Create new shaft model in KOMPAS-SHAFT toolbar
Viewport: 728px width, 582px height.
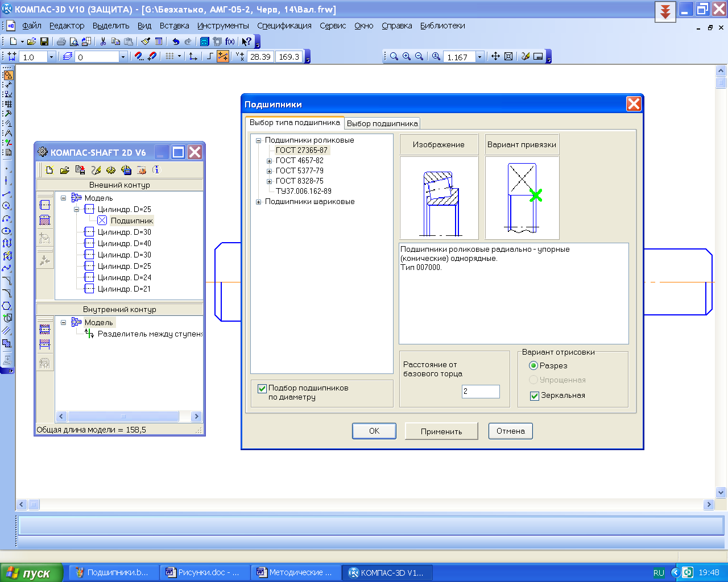(49, 170)
